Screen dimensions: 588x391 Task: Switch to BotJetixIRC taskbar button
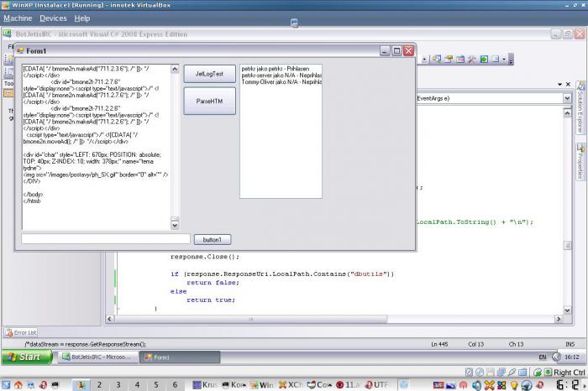tap(97, 357)
